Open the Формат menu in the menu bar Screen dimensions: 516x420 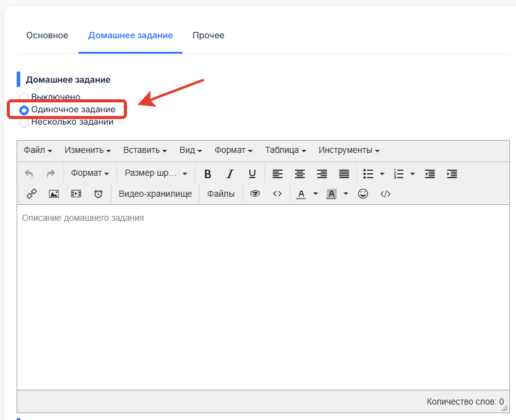coord(234,150)
